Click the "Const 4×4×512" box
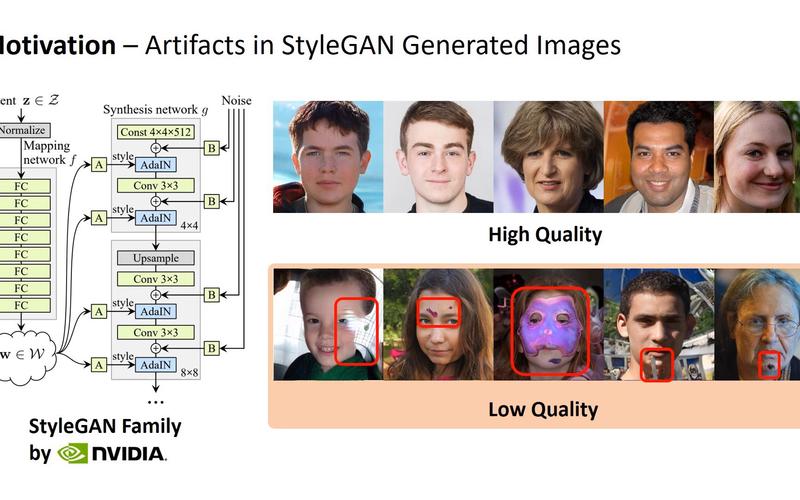 [156, 132]
